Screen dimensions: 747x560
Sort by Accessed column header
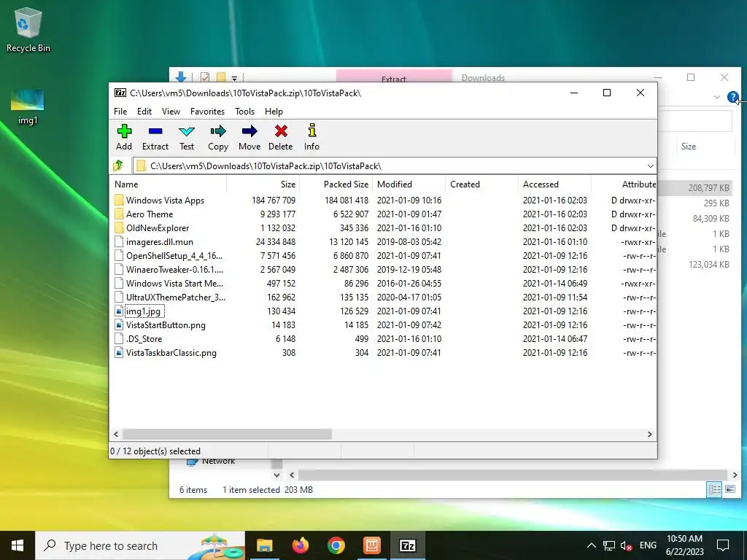click(554, 184)
